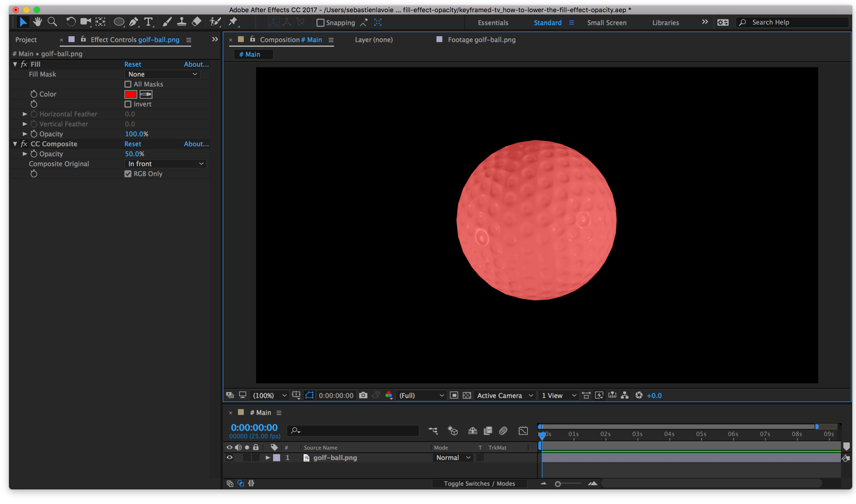Hide the golf-ball.png layer visibility
The image size is (856, 504).
230,457
